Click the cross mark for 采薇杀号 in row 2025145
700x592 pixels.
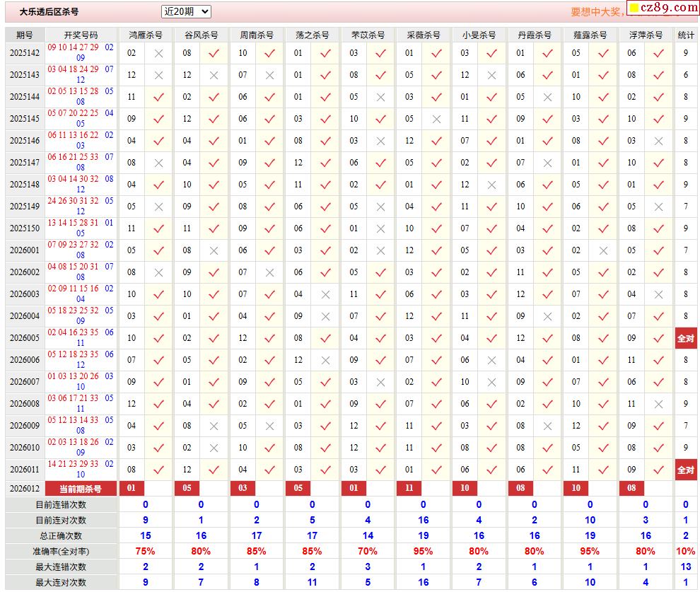click(x=436, y=119)
